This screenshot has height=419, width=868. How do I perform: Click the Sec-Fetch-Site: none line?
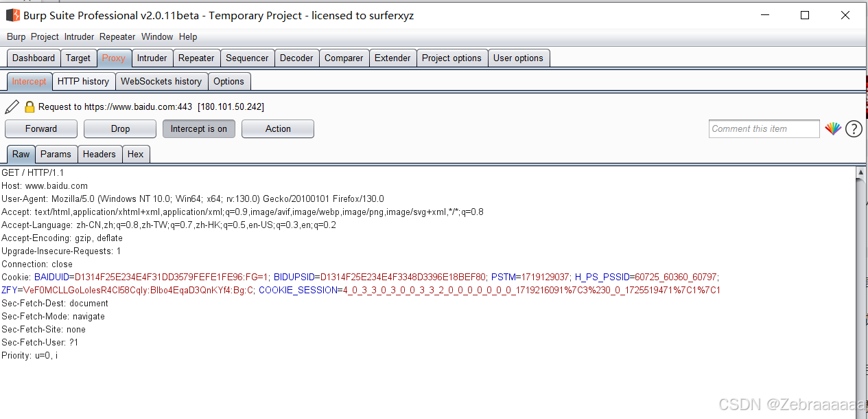(x=44, y=329)
